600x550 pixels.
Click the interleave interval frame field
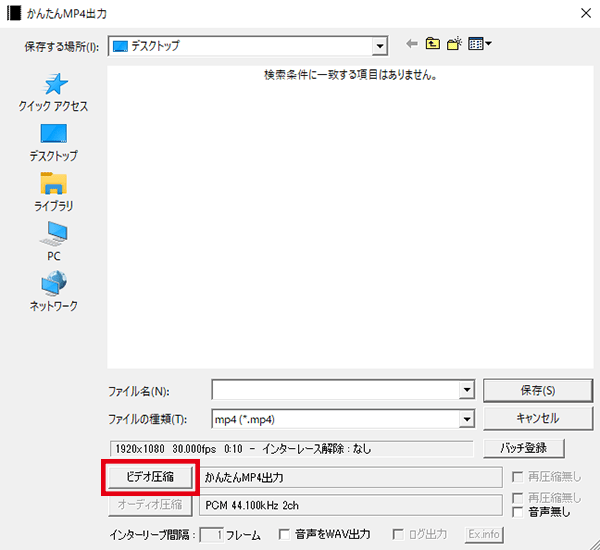click(x=212, y=535)
